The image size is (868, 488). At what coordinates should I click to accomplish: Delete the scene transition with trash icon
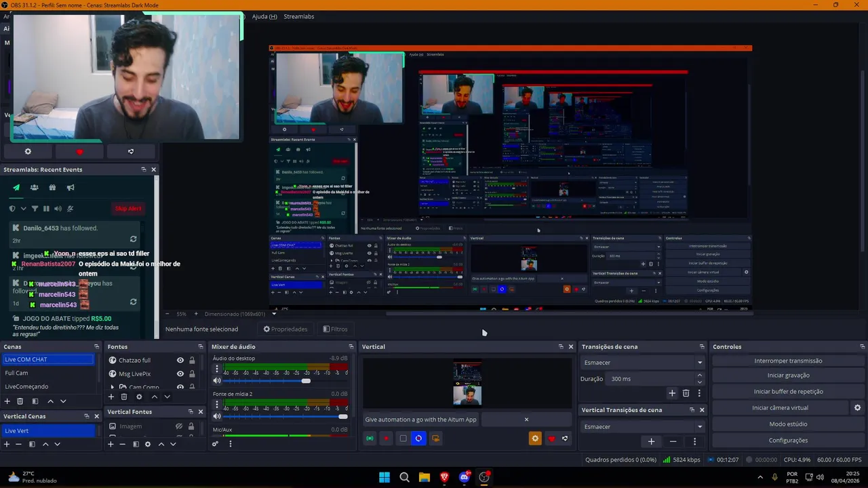point(686,393)
